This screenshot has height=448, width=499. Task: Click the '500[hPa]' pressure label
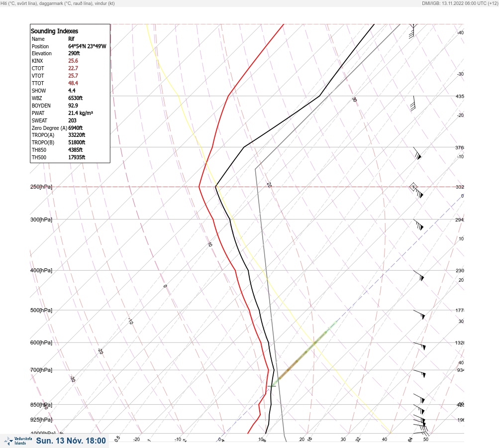(x=41, y=310)
